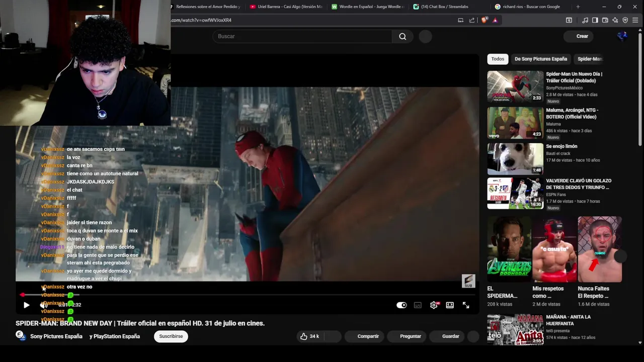Click the voice search microphone button

point(425,36)
